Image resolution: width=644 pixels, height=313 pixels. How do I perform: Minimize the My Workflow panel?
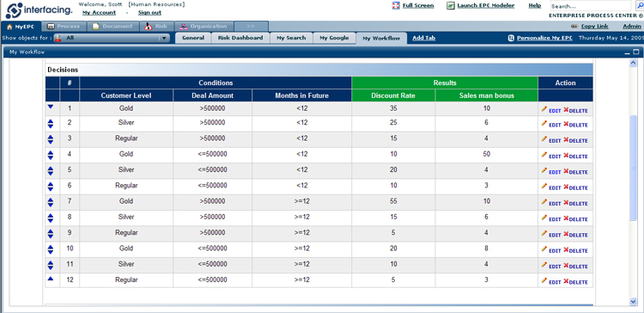click(627, 52)
